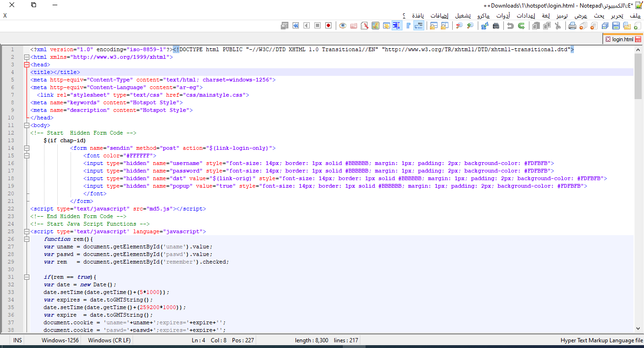
Task: Click the X below the window controls
Action: click(5, 16)
